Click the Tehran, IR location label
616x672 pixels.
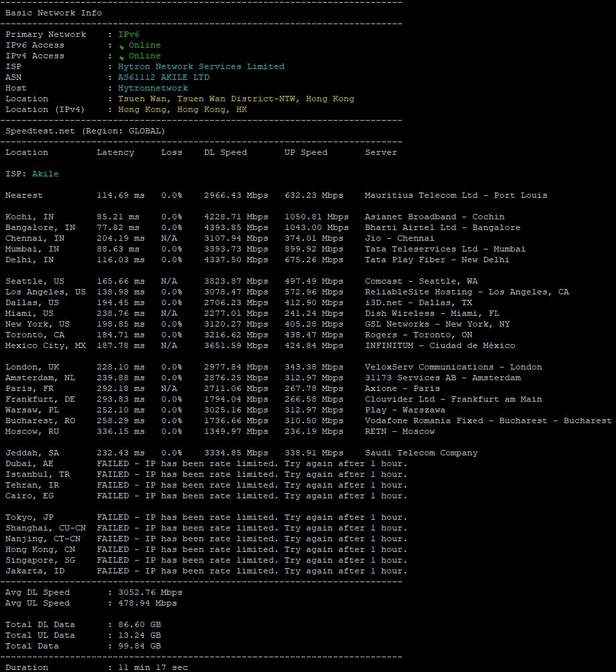point(32,484)
